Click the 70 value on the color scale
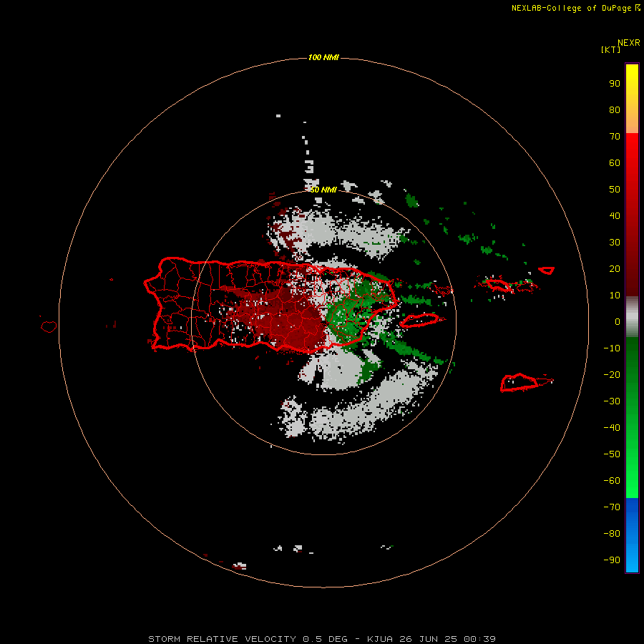644x644 pixels. click(x=615, y=137)
